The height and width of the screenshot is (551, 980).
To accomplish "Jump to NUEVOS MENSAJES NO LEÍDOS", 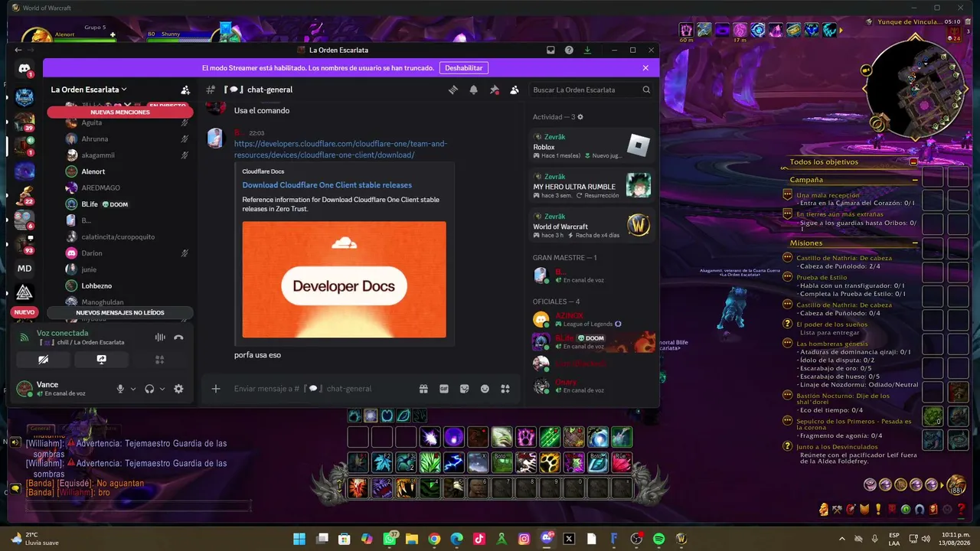I will tap(120, 312).
